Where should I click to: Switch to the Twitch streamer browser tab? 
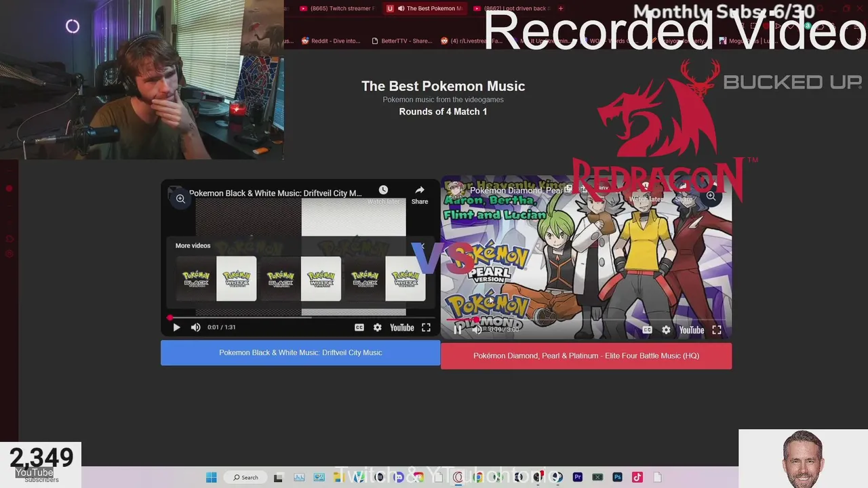(336, 8)
